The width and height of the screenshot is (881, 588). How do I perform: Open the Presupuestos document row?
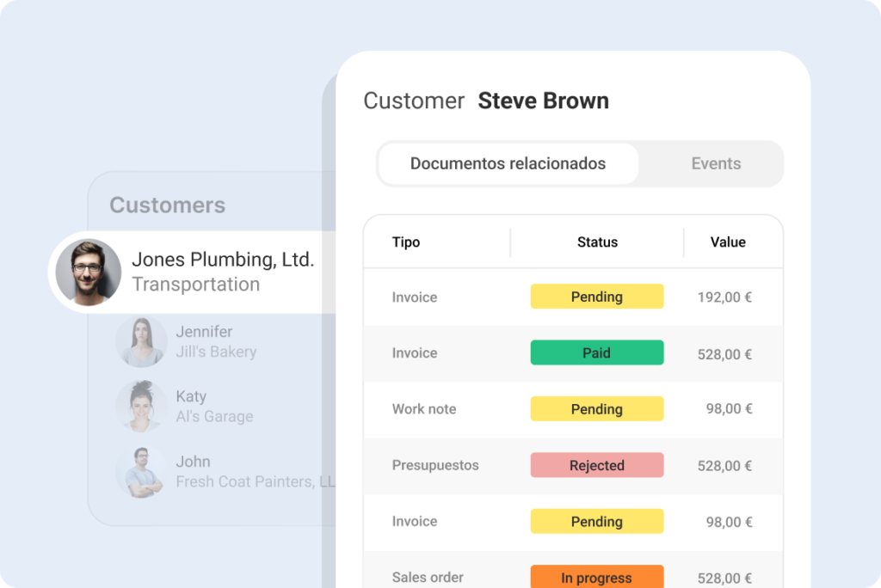tap(434, 465)
